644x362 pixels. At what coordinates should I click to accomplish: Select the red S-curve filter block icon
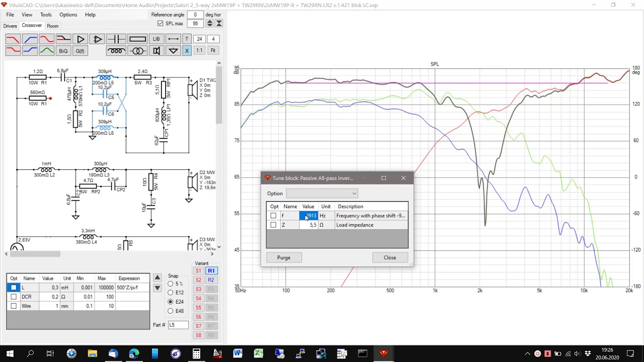(x=47, y=39)
